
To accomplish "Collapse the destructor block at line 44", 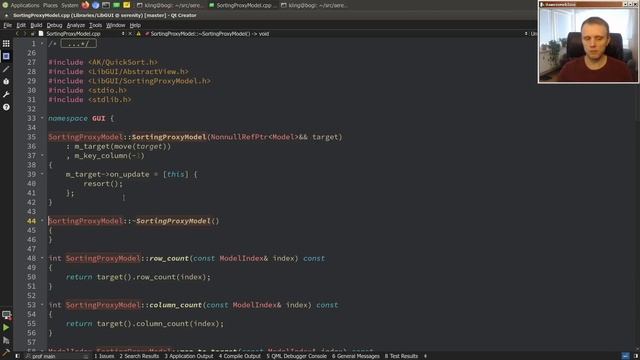I will coord(42,221).
